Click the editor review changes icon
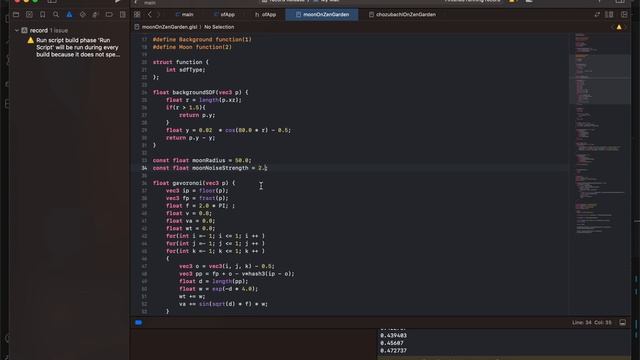This screenshot has height=360, width=640. pyautogui.click(x=597, y=15)
